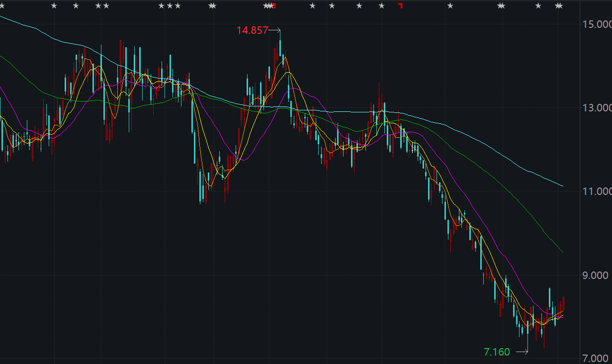612x364 pixels.
Task: Click the arrow beside the 7.160 low label
Action: coord(522,352)
